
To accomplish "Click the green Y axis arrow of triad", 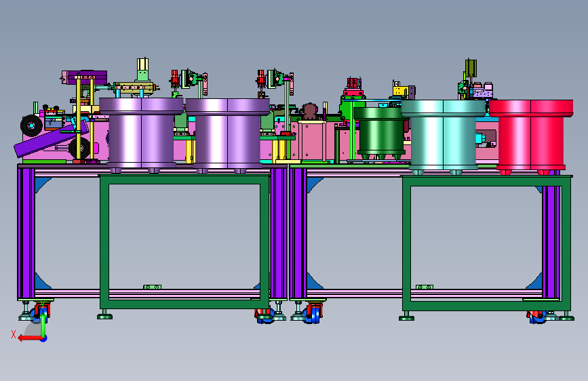I will 43,325.
